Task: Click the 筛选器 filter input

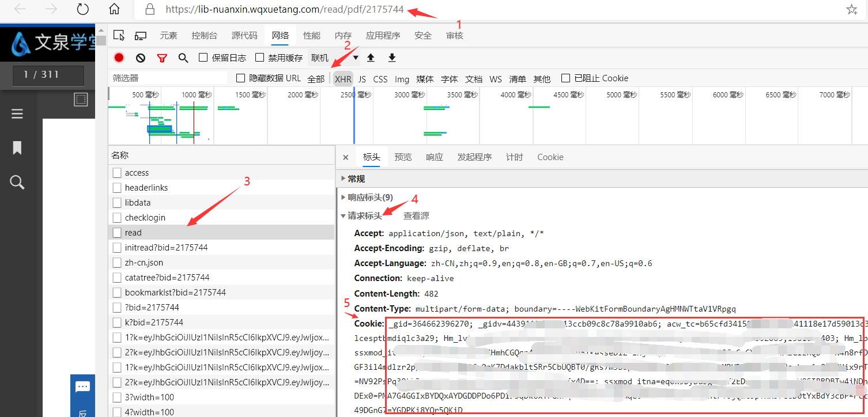Action: point(168,78)
